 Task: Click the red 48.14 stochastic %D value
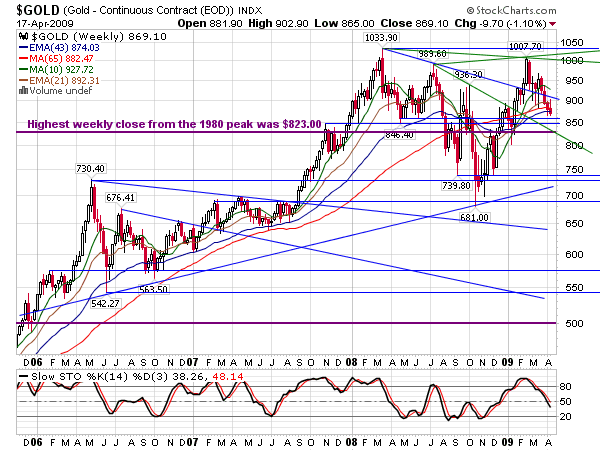coord(228,377)
